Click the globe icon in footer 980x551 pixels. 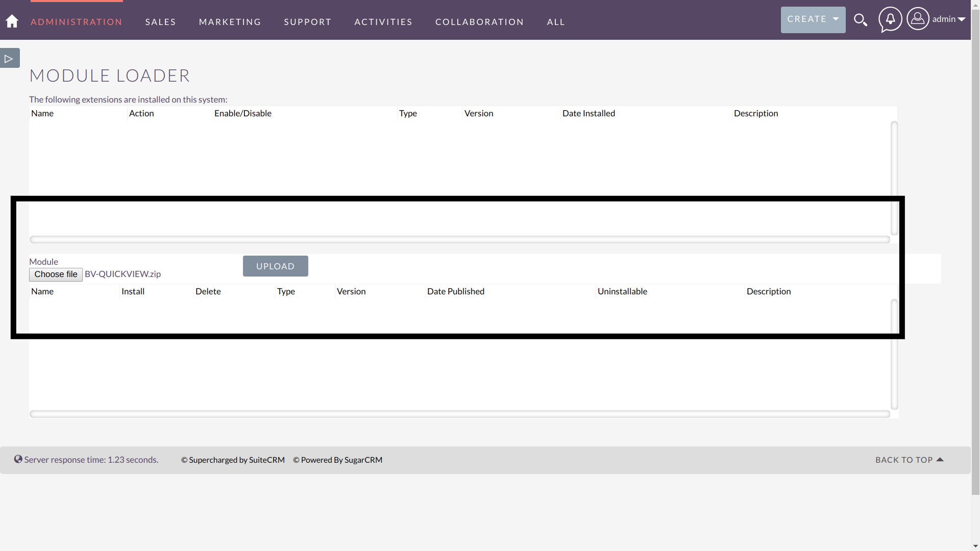tap(18, 459)
